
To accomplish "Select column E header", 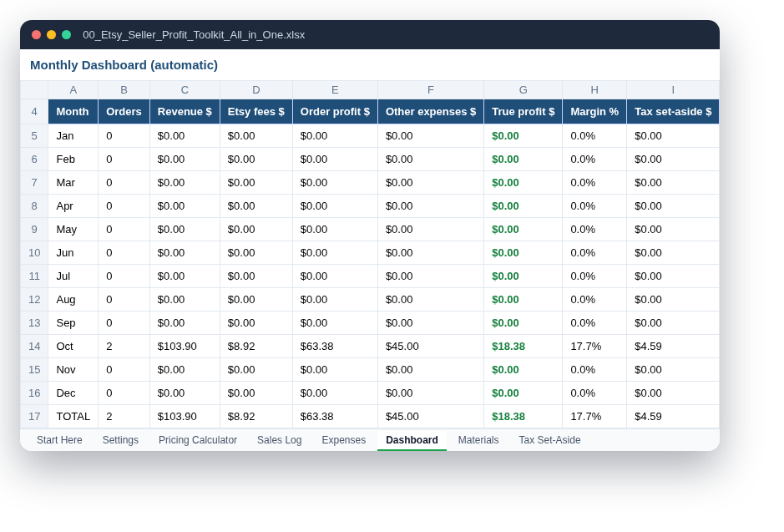I will [x=335, y=90].
